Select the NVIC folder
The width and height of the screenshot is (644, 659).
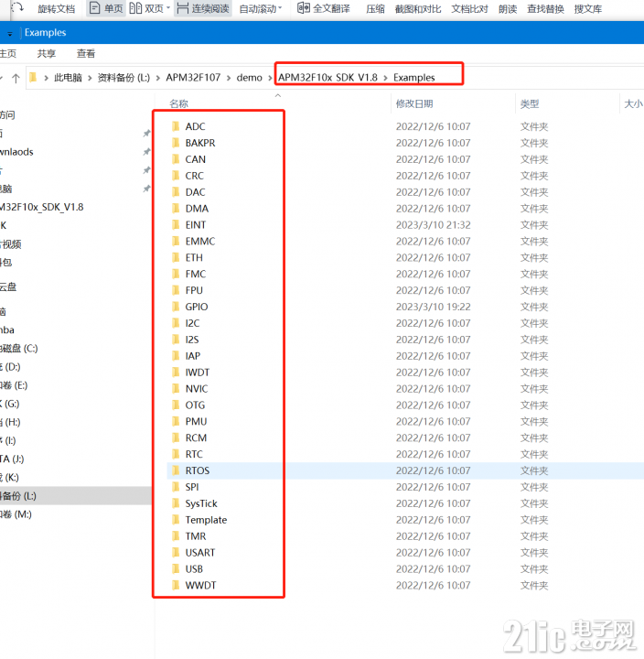coord(196,389)
